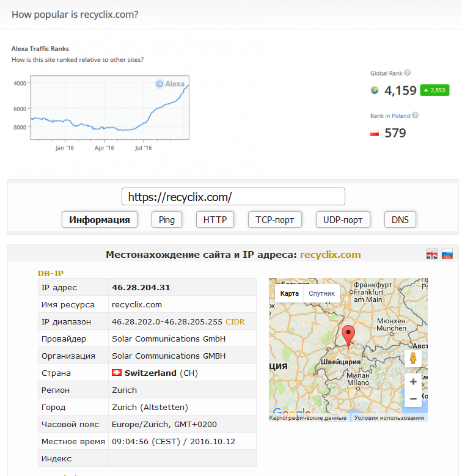
Task: Switch language via the UK flag icon
Action: point(432,254)
